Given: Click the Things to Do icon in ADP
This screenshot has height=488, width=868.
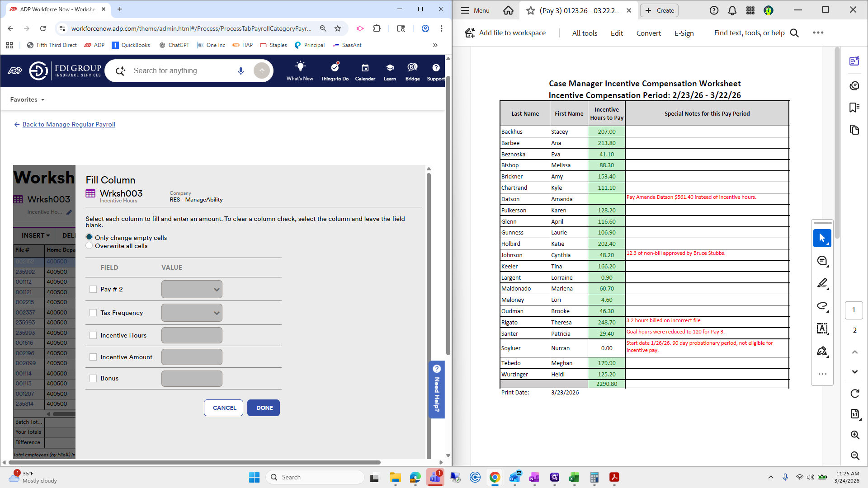Looking at the screenshot, I should (334, 70).
